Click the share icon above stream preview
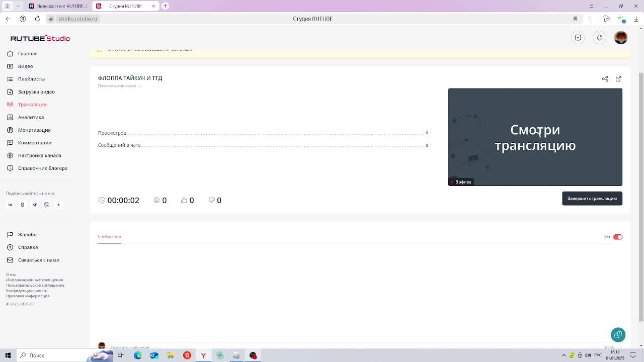This screenshot has height=362, width=644. [605, 79]
